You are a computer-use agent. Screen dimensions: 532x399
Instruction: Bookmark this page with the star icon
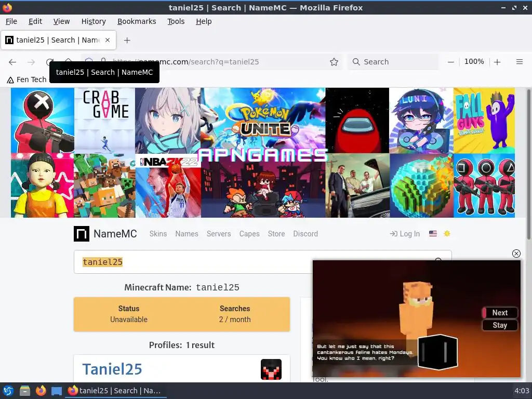coord(334,62)
